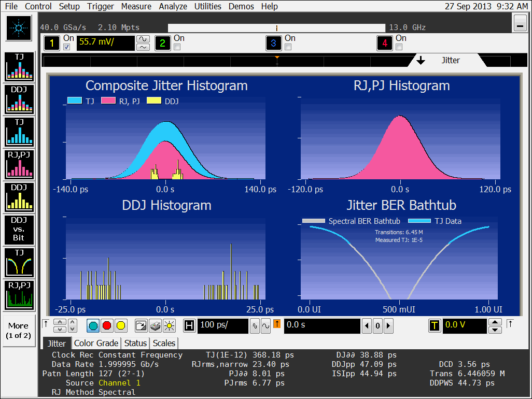Click the 0.0 V trigger level field
The width and height of the screenshot is (532, 399).
(465, 325)
